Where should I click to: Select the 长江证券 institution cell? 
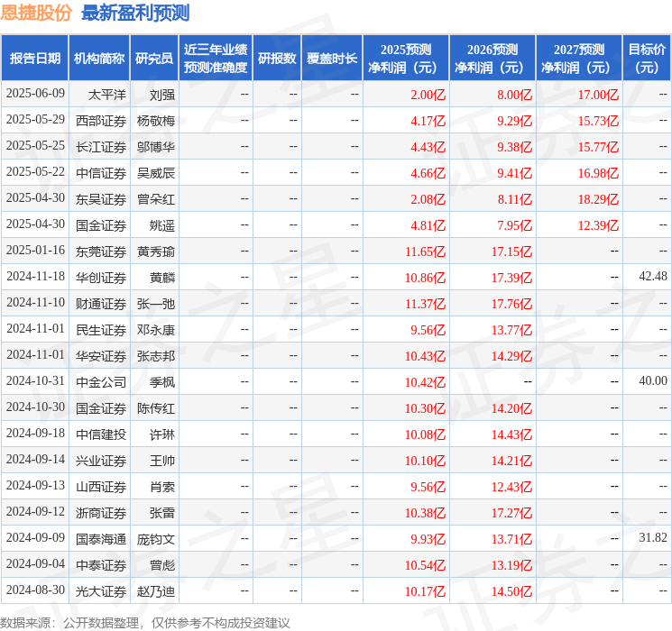tap(101, 147)
